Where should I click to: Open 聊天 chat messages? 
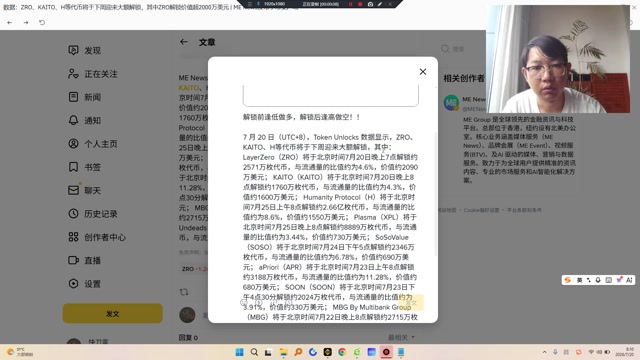click(x=84, y=190)
